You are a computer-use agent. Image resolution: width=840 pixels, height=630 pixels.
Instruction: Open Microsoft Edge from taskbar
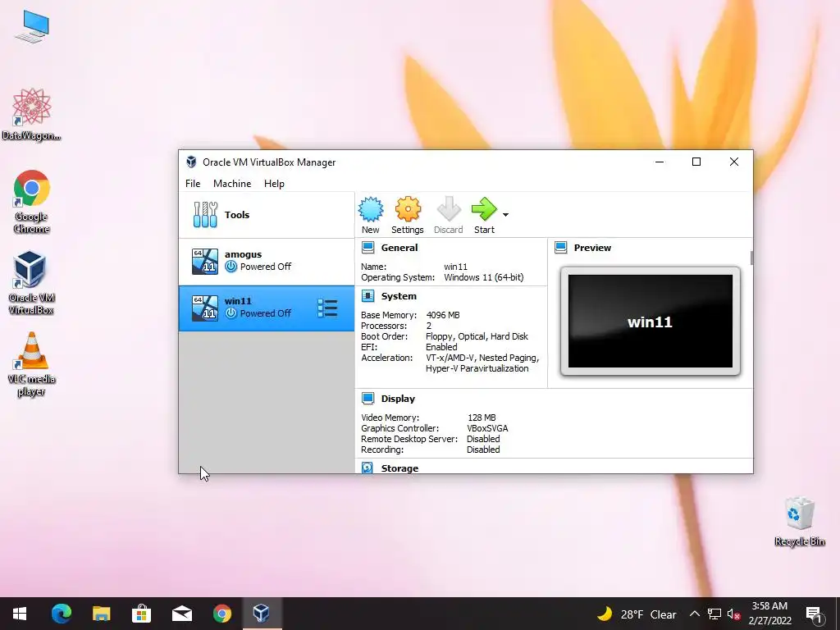click(x=61, y=614)
